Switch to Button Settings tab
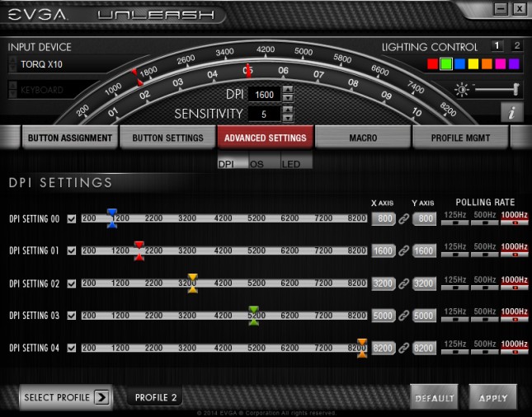This screenshot has height=417, width=532. pyautogui.click(x=168, y=138)
